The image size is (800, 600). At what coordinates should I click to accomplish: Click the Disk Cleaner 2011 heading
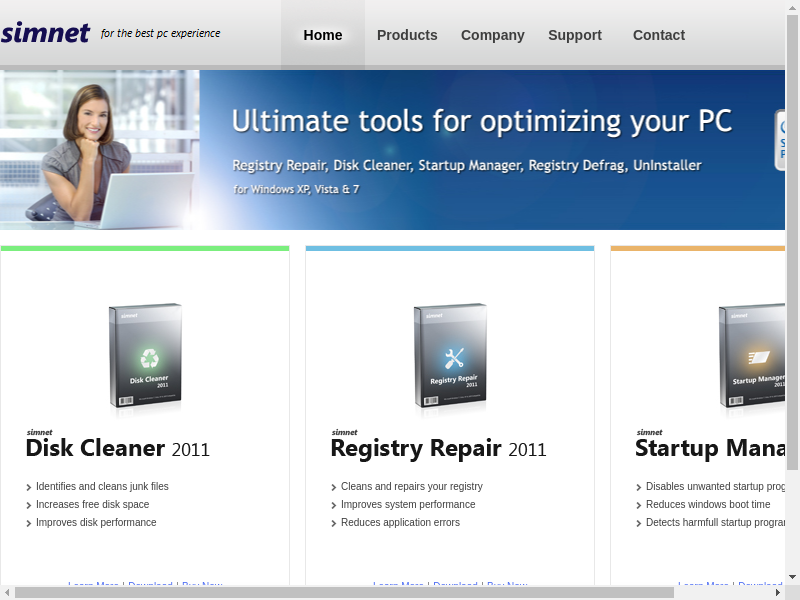118,448
